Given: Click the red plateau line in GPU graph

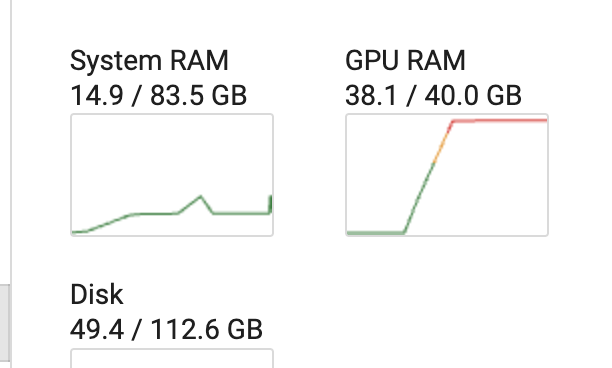Looking at the screenshot, I should (500, 121).
